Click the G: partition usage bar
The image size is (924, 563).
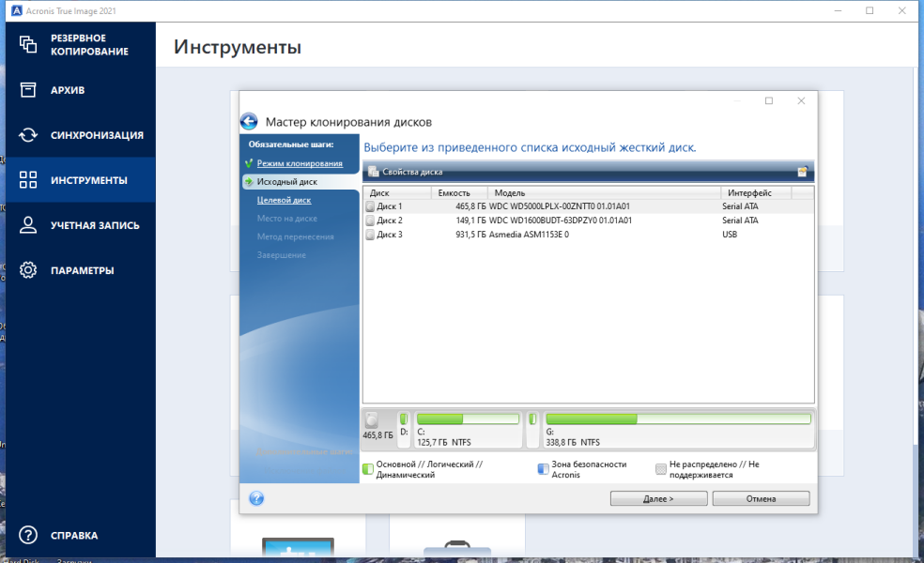click(678, 418)
